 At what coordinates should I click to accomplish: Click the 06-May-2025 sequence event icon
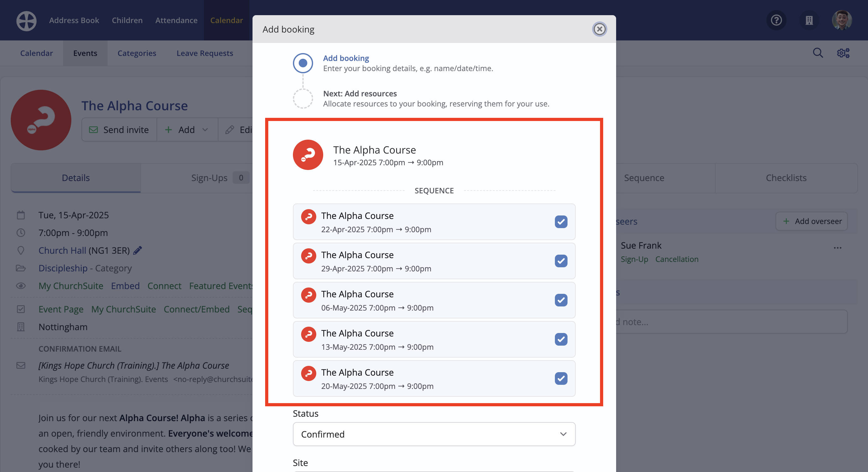[308, 295]
